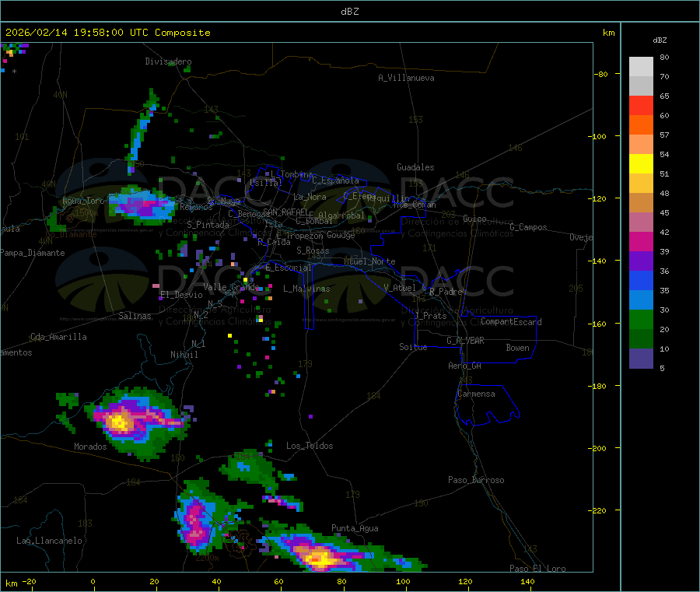The image size is (700, 592).
Task: Select the dark purple 10 dBZ legend swatch
Action: 641,358
